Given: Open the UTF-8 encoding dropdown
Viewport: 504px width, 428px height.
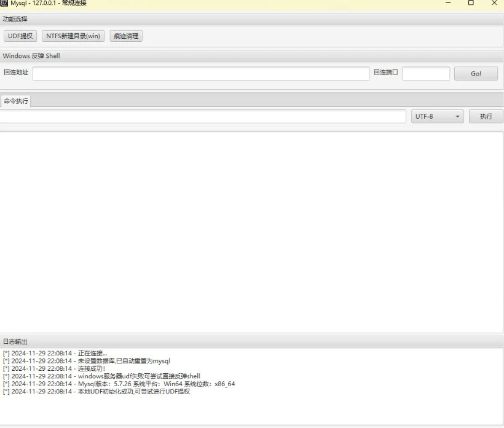Looking at the screenshot, I should coord(437,116).
